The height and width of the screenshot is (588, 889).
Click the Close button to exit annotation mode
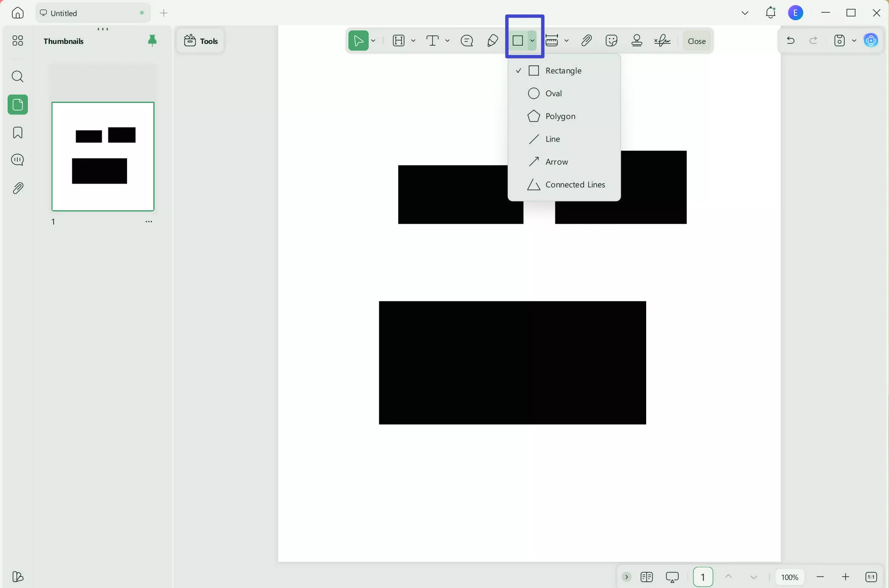coord(696,41)
